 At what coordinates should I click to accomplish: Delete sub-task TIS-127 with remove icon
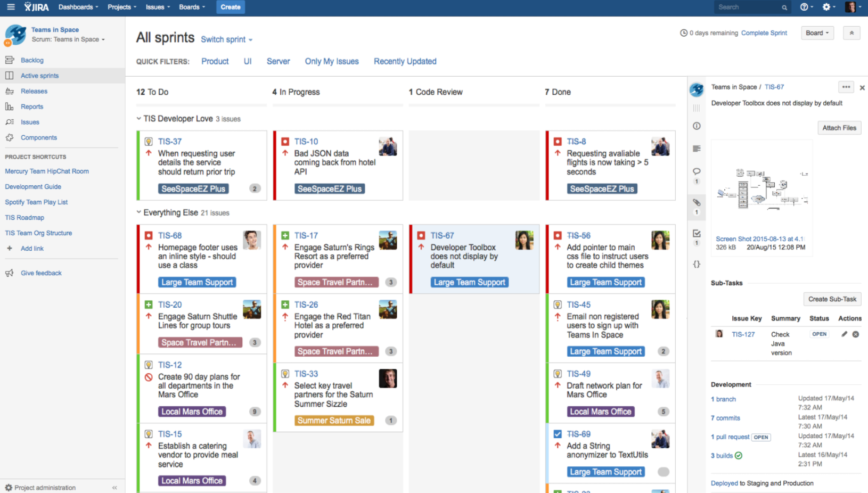[x=856, y=334]
